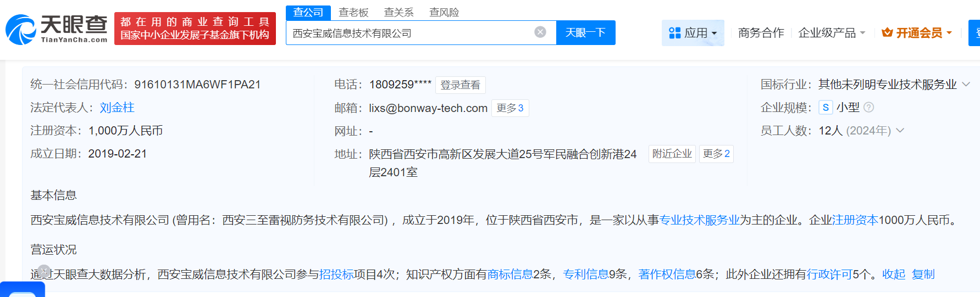Expand the 员工人数 year chevron

pyautogui.click(x=900, y=130)
